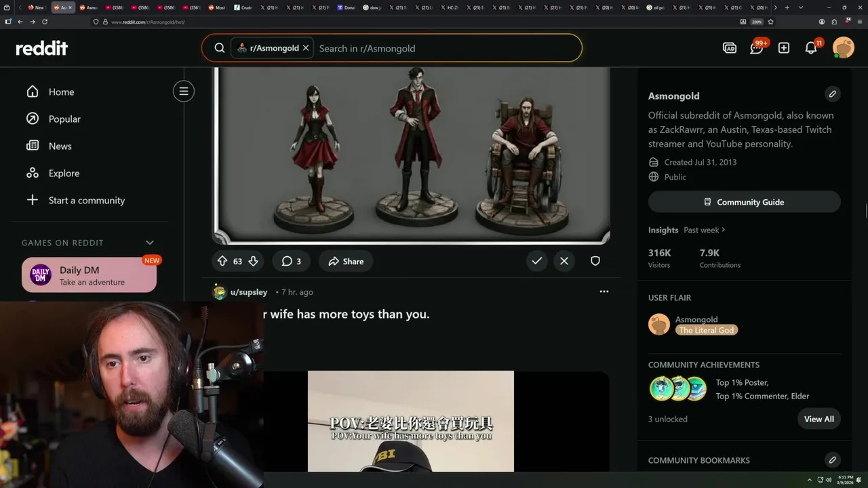
Task: Reload the page
Action: (45, 22)
